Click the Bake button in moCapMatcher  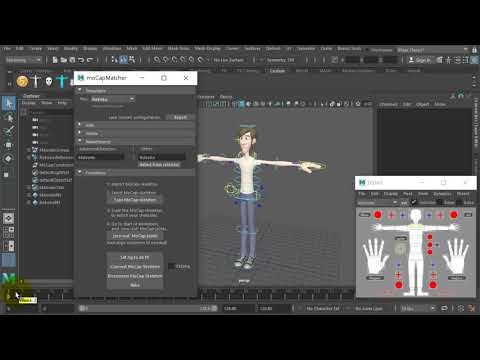[135, 285]
